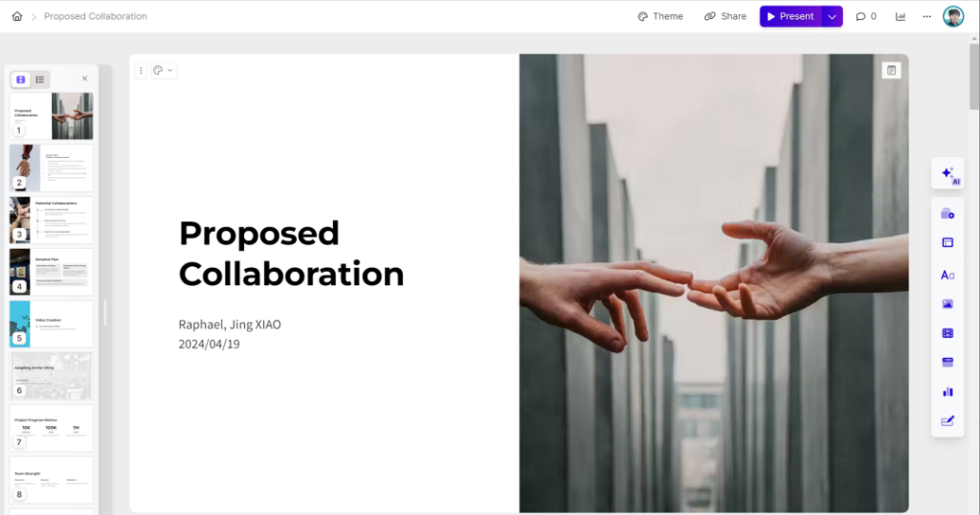Image resolution: width=980 pixels, height=515 pixels.
Task: Click the Present button
Action: [791, 16]
